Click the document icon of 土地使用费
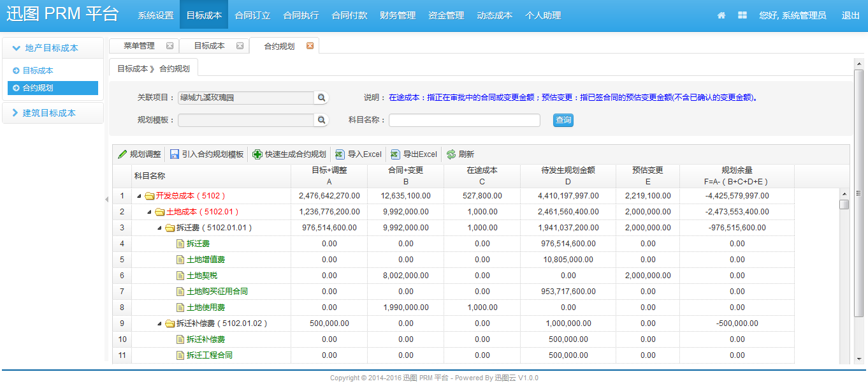 click(x=180, y=308)
